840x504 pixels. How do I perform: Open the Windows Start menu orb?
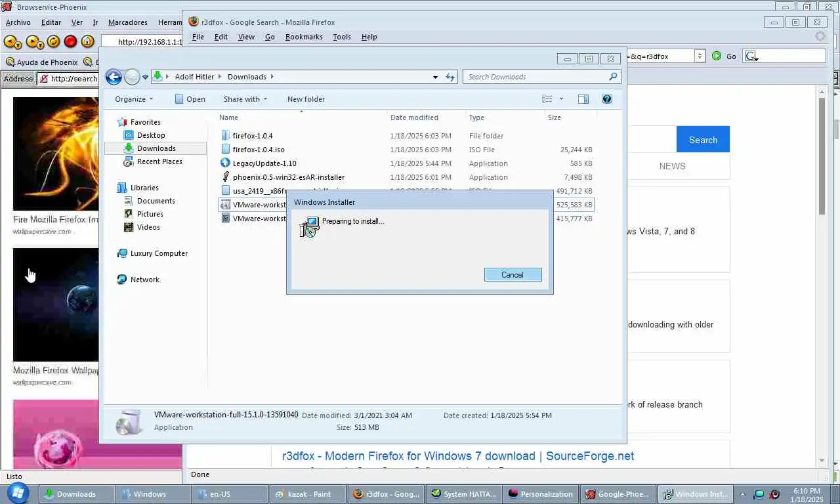(x=17, y=493)
